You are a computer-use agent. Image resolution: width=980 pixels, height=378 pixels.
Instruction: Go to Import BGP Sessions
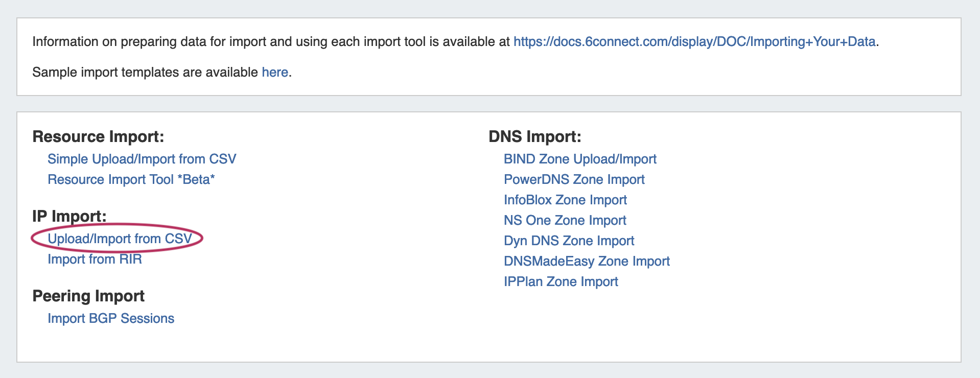coord(111,319)
